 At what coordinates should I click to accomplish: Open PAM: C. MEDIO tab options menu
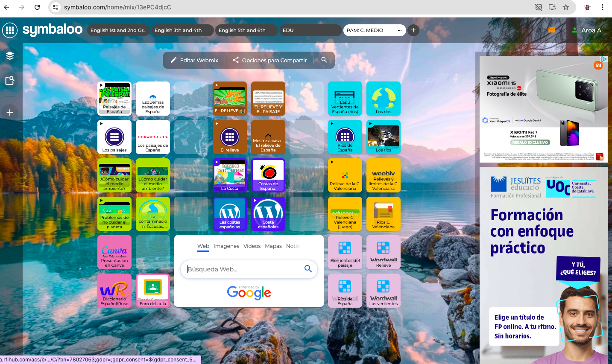pyautogui.click(x=399, y=30)
